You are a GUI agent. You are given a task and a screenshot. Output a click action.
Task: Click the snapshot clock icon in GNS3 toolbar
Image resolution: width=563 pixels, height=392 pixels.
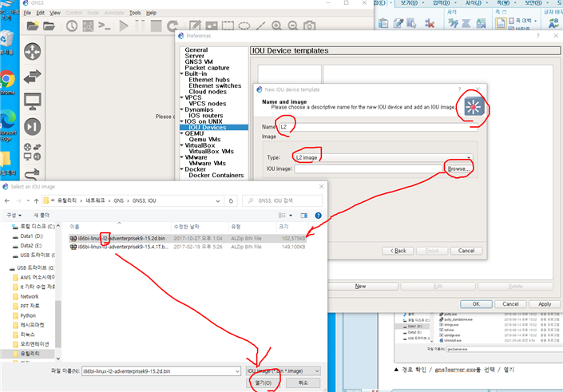(72, 26)
